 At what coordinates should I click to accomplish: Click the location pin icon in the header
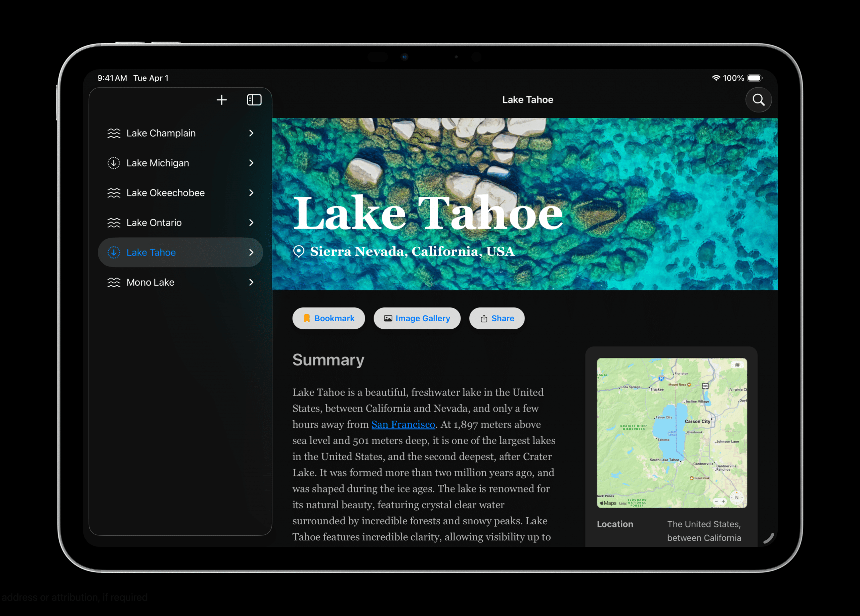tap(299, 251)
